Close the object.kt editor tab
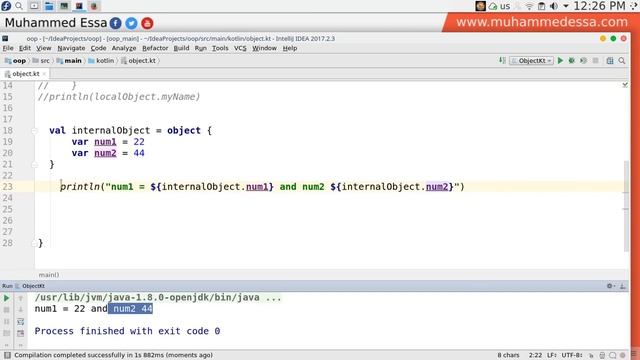 pyautogui.click(x=44, y=74)
